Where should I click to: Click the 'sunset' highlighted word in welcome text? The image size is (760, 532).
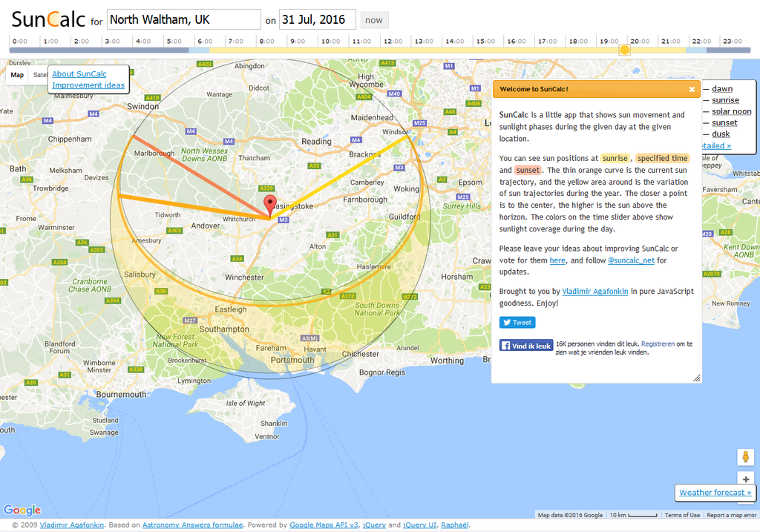[x=528, y=170]
